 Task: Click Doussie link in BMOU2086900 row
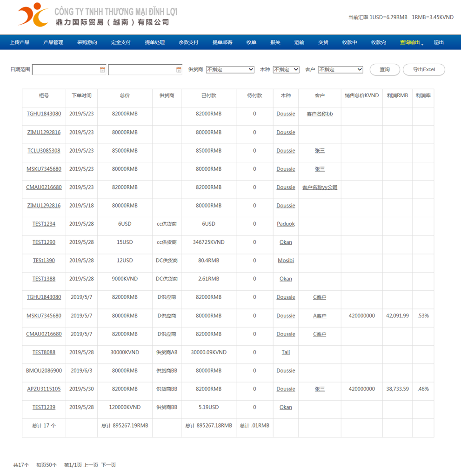coord(286,371)
